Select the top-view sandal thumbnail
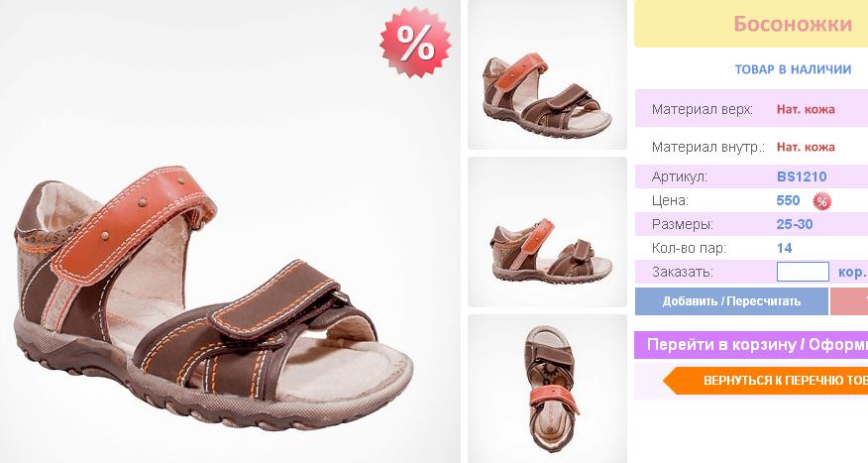This screenshot has height=463, width=868. (x=547, y=389)
